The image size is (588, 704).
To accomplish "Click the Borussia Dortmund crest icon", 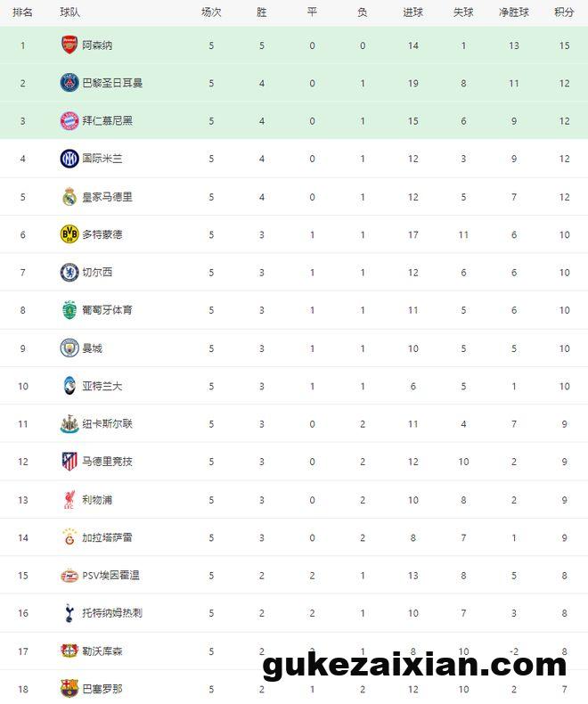I will (69, 234).
